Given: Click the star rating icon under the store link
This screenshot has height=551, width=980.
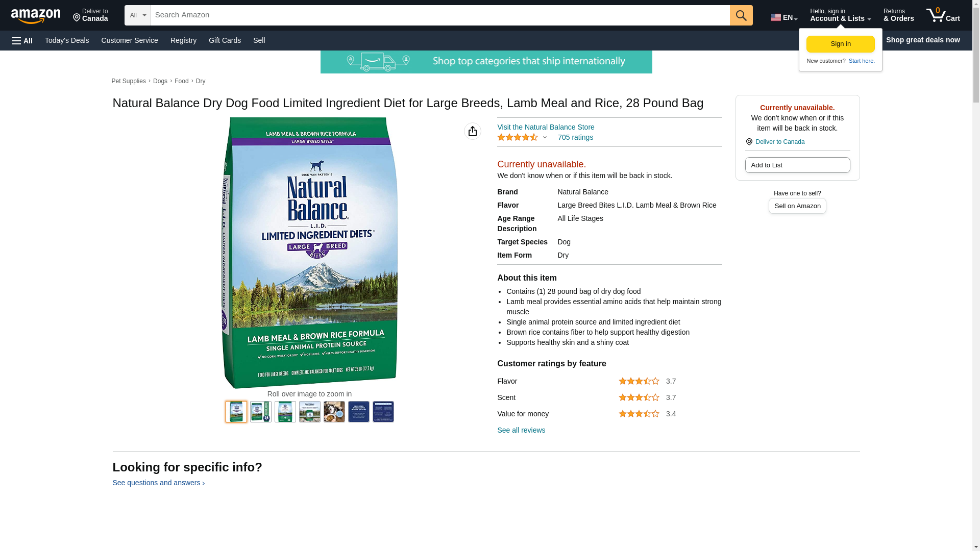Looking at the screenshot, I should pyautogui.click(x=517, y=137).
